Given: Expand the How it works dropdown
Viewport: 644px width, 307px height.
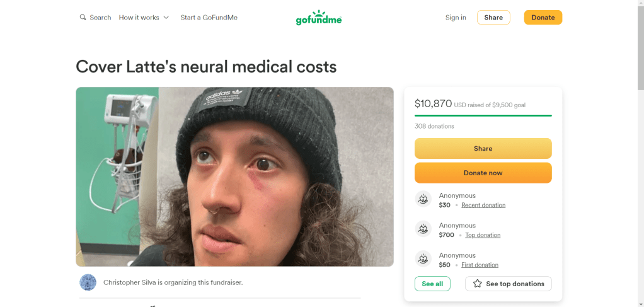Looking at the screenshot, I should [x=144, y=18].
